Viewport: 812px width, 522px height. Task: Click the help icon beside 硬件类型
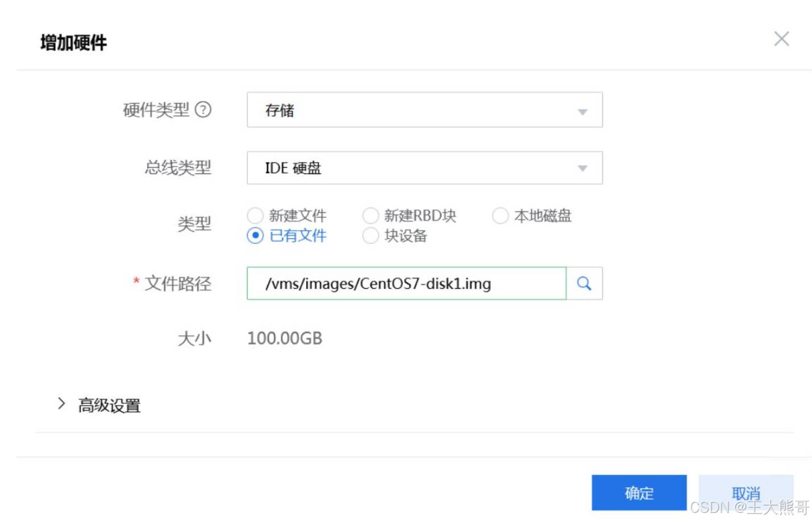click(x=203, y=109)
